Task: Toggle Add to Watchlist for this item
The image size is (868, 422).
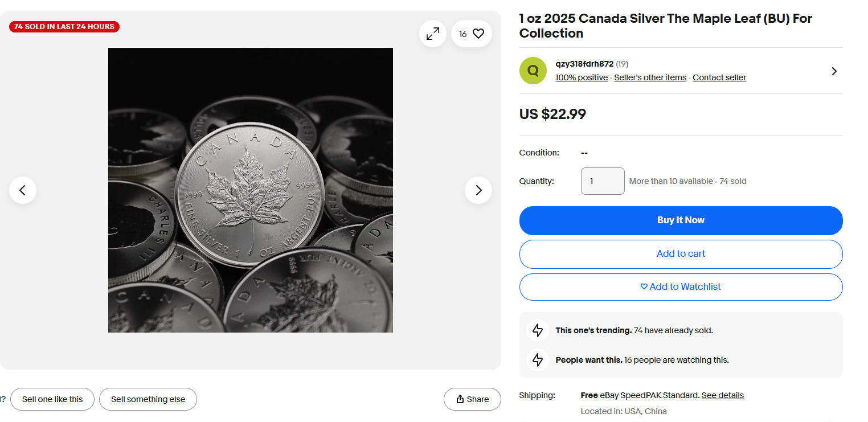Action: (x=681, y=287)
